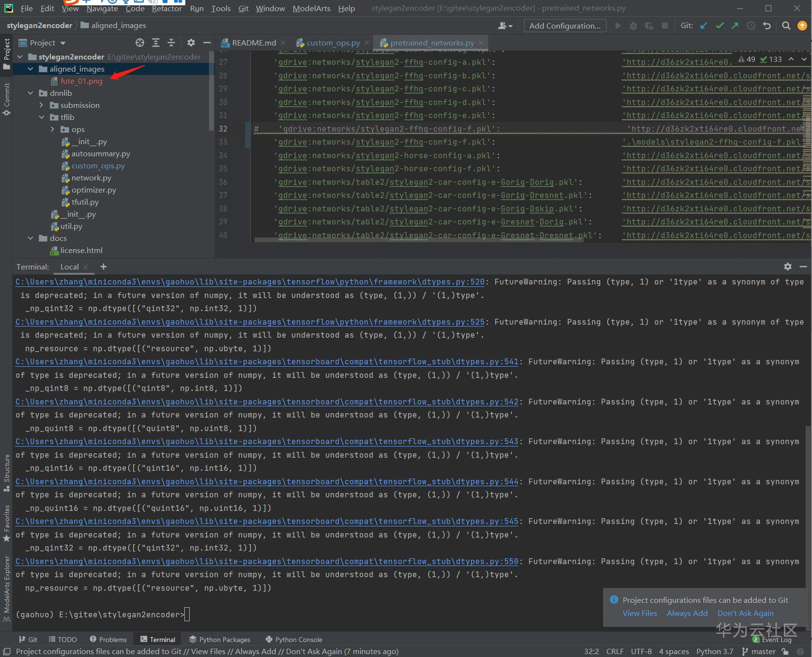Click the locate file target icon in Project panel

(140, 43)
